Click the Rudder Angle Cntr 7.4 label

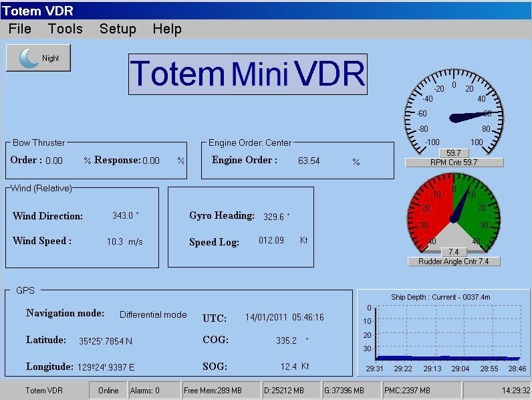click(454, 262)
